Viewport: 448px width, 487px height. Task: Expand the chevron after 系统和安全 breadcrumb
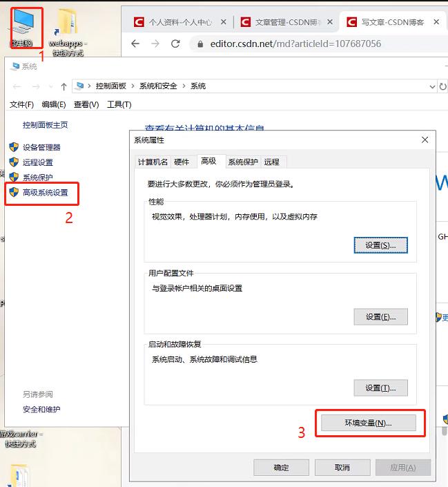point(184,86)
